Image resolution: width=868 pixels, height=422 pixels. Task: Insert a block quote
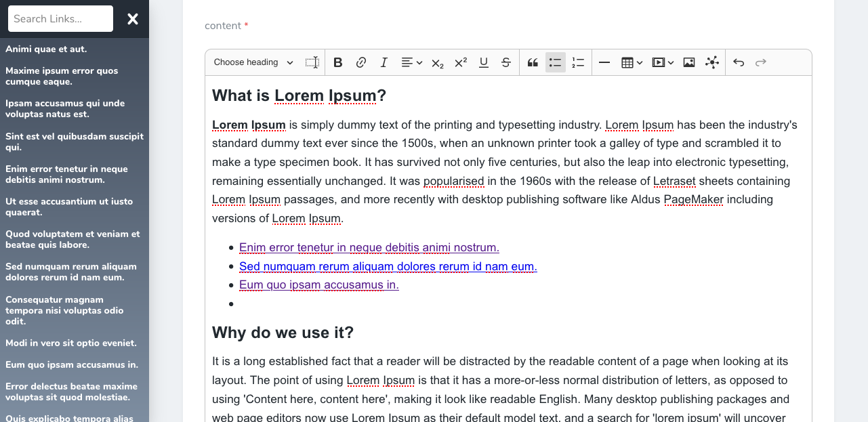click(533, 62)
